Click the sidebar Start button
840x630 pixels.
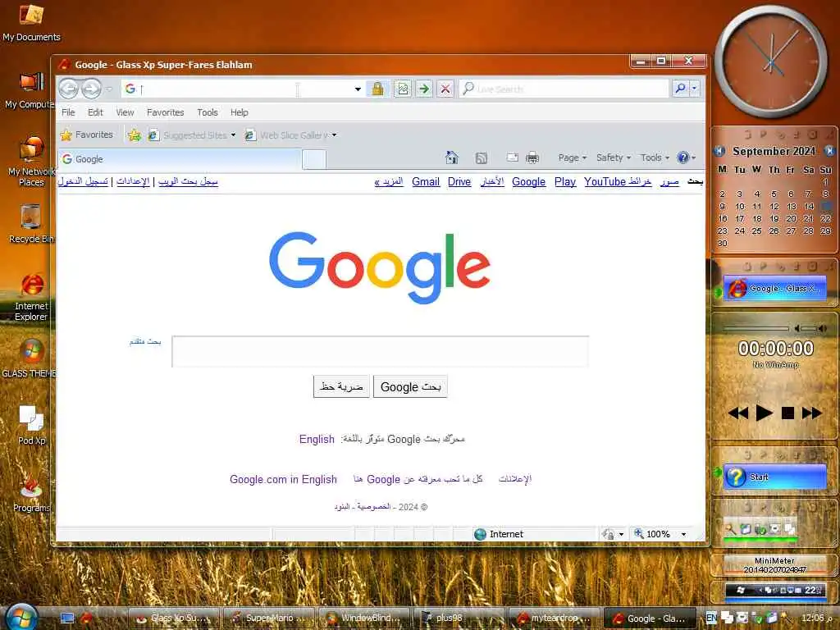(774, 477)
